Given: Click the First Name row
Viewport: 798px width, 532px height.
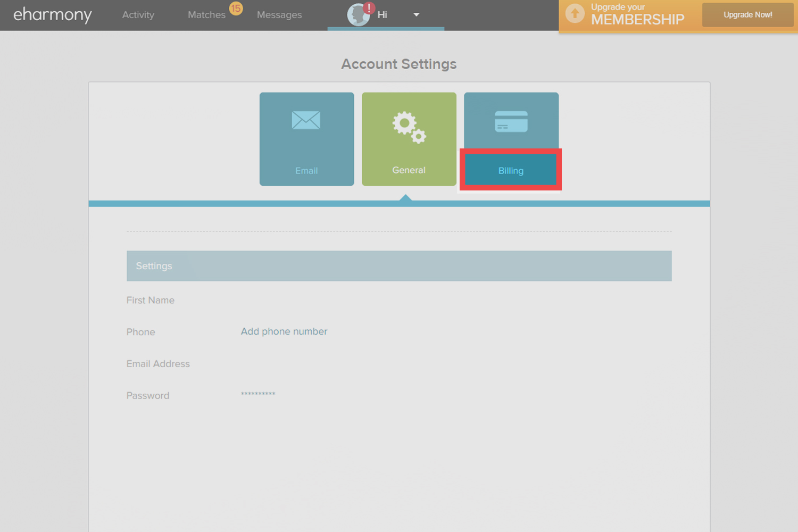Looking at the screenshot, I should [x=150, y=300].
